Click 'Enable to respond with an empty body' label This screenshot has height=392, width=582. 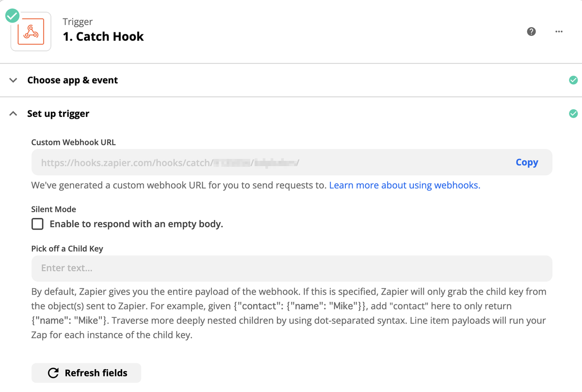coord(136,224)
